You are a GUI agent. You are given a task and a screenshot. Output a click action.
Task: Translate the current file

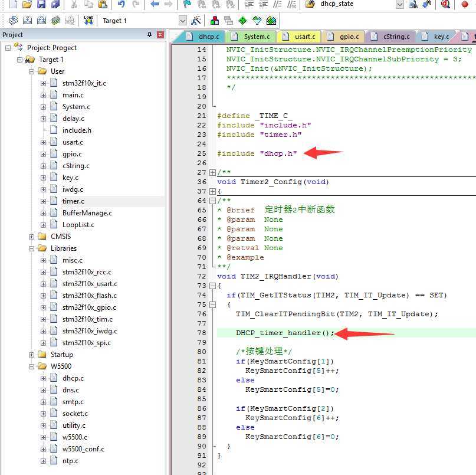(13, 20)
